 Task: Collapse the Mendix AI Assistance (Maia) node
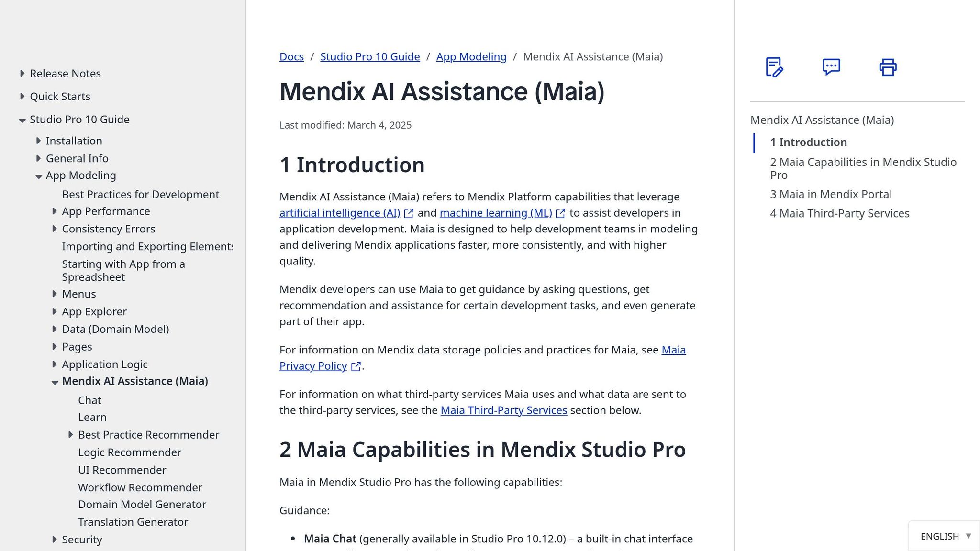pos(55,382)
